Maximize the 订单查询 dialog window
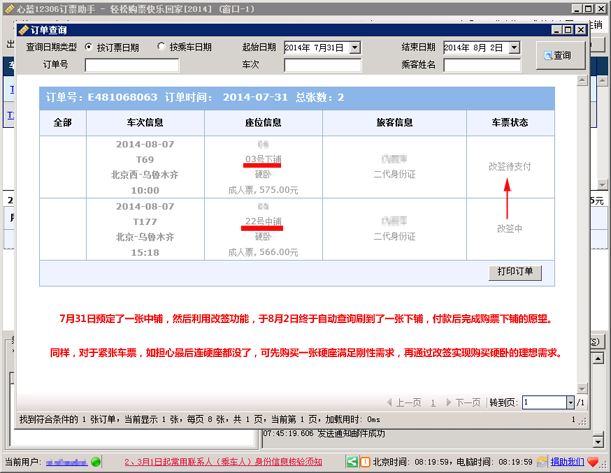The width and height of the screenshot is (611, 473). click(x=569, y=30)
